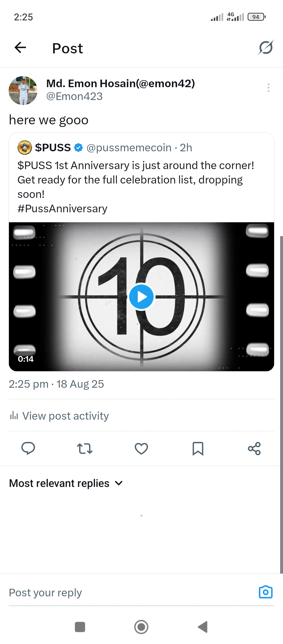The width and height of the screenshot is (283, 644).
Task: Repost using the retweet arrows icon
Action: 85,448
